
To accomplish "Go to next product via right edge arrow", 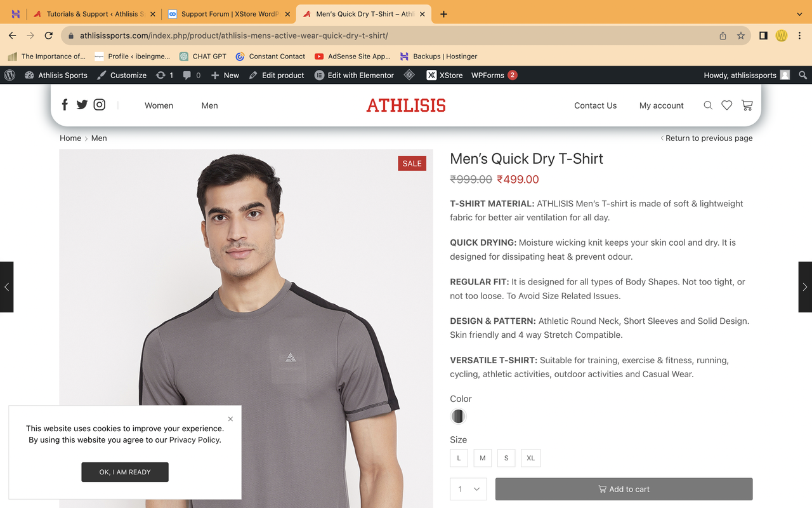I will [x=805, y=287].
